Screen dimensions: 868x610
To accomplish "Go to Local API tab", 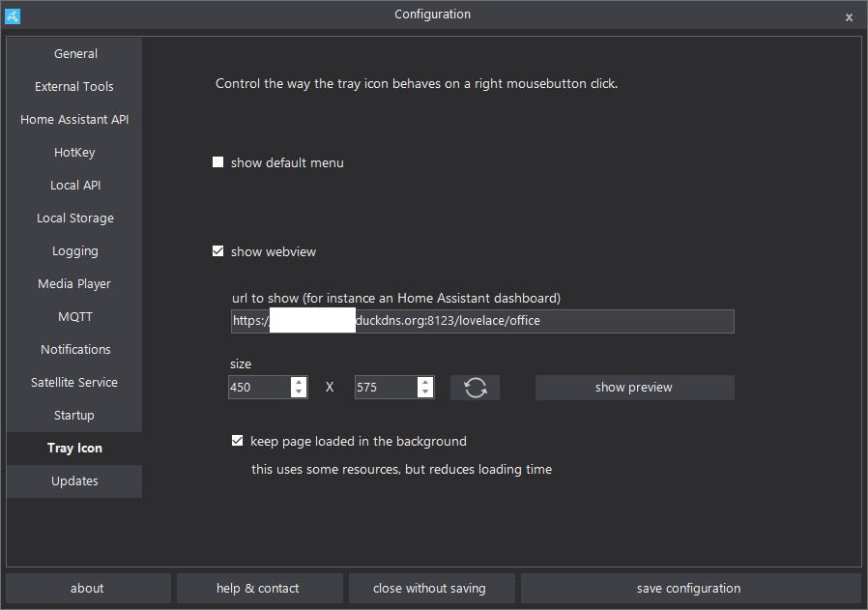I will pos(74,185).
